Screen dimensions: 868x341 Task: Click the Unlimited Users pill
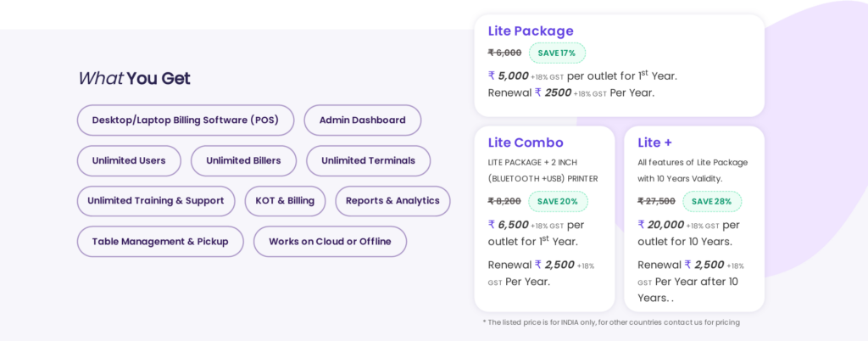[129, 160]
